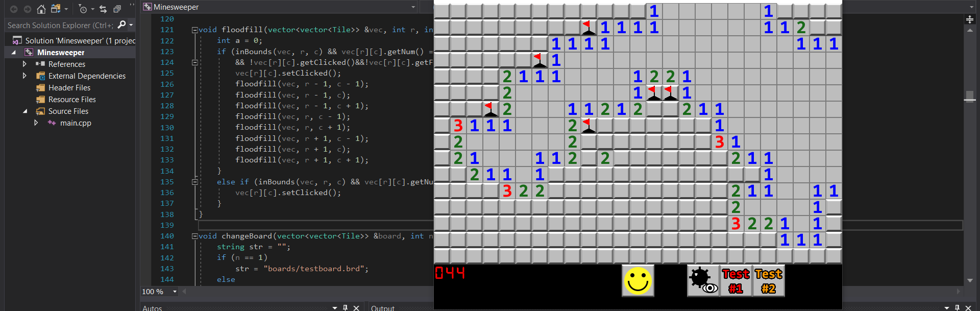Click editor vertical scrollbar down arrow

(970, 281)
